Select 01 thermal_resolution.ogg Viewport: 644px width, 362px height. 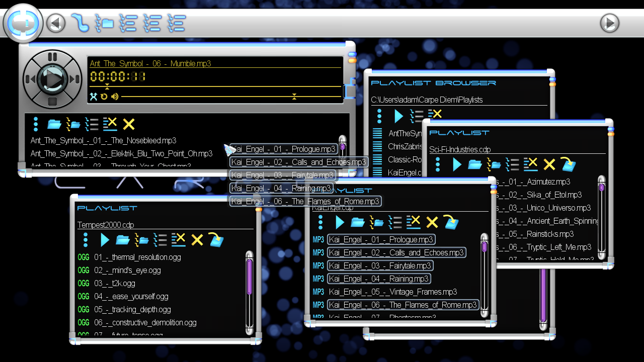click(137, 257)
